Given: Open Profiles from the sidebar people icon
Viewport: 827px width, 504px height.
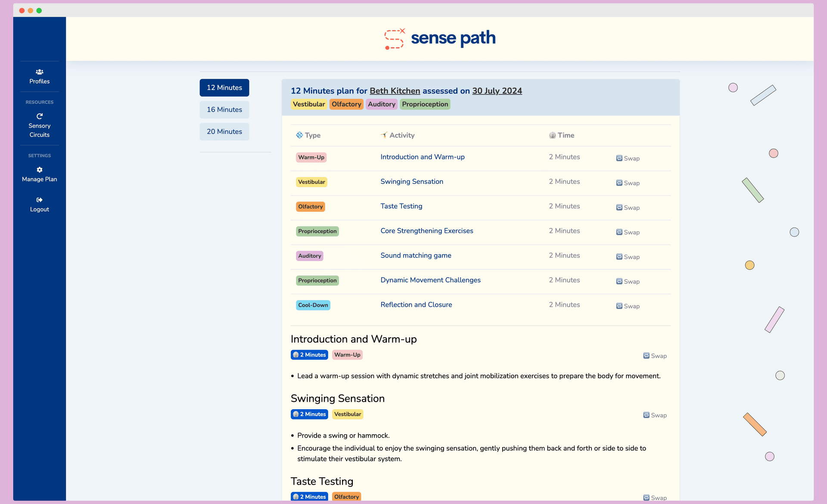Looking at the screenshot, I should (39, 72).
